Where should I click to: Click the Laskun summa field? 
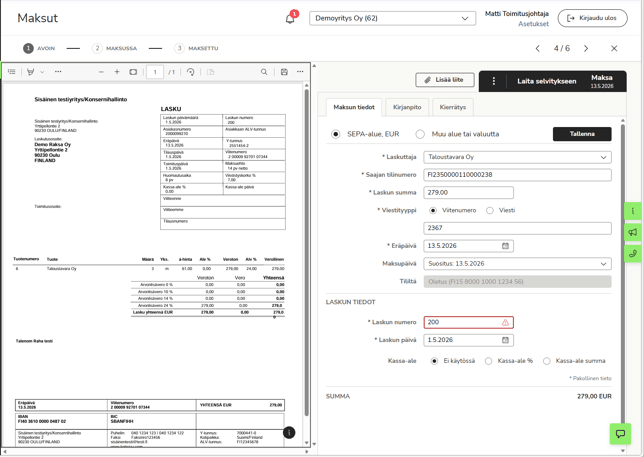point(468,193)
